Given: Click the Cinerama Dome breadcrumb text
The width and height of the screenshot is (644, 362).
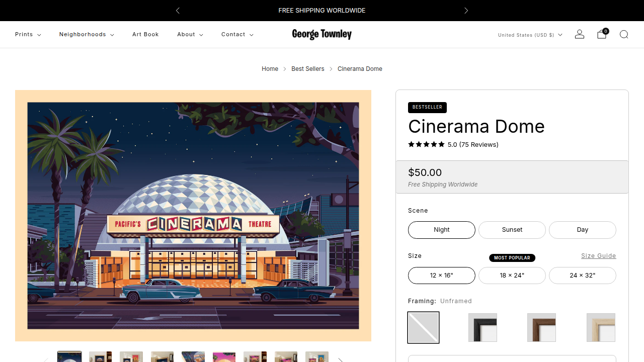Looking at the screenshot, I should [x=360, y=69].
